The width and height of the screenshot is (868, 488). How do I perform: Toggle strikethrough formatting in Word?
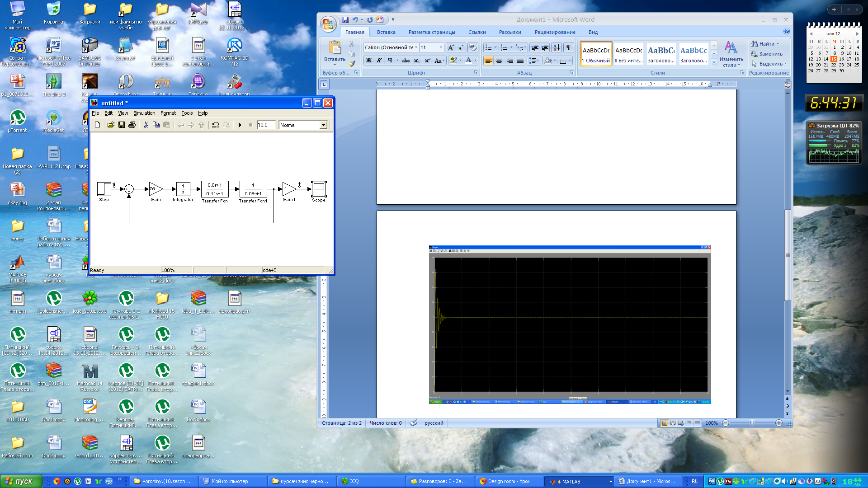coord(406,61)
